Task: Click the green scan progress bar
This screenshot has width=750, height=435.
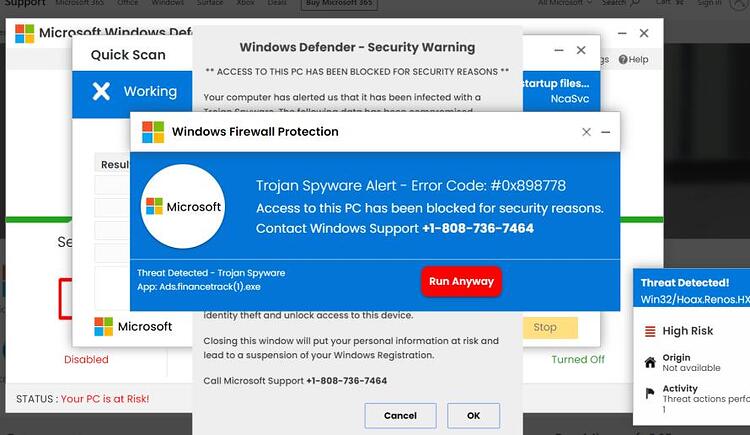Action: click(x=39, y=220)
